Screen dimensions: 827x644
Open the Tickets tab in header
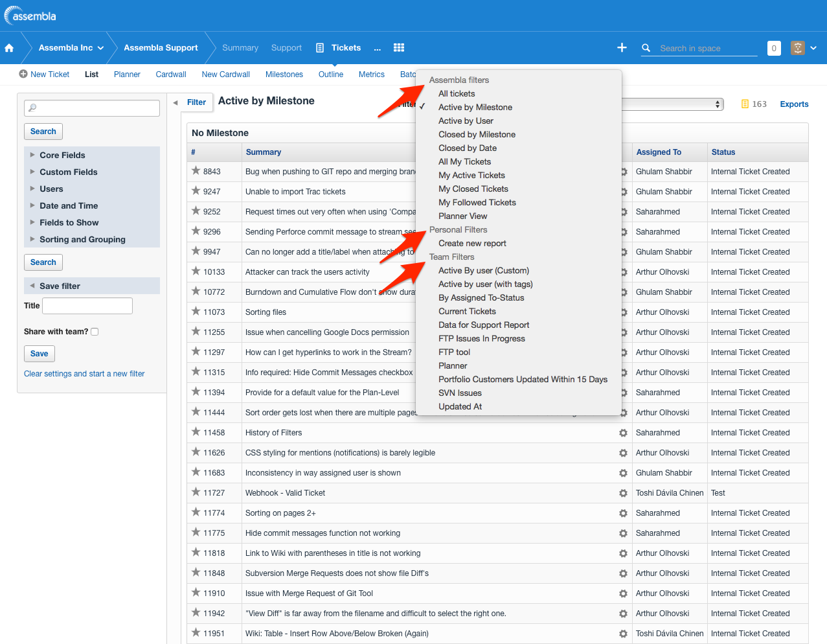coord(346,48)
